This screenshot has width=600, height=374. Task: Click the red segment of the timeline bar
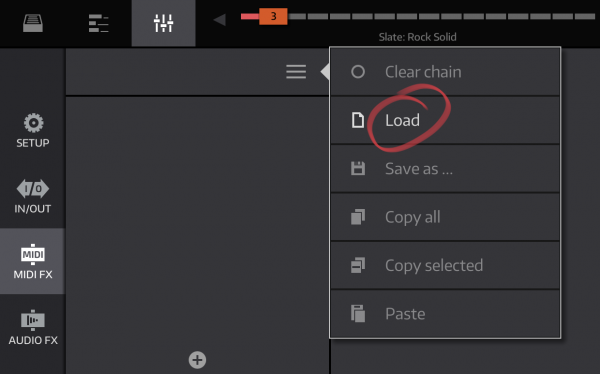tap(250, 16)
